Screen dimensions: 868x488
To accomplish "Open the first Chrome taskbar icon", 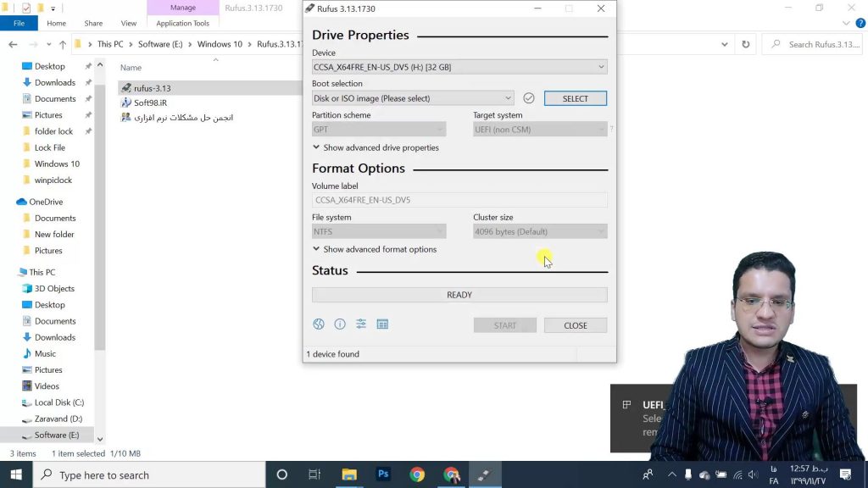I will tap(417, 474).
